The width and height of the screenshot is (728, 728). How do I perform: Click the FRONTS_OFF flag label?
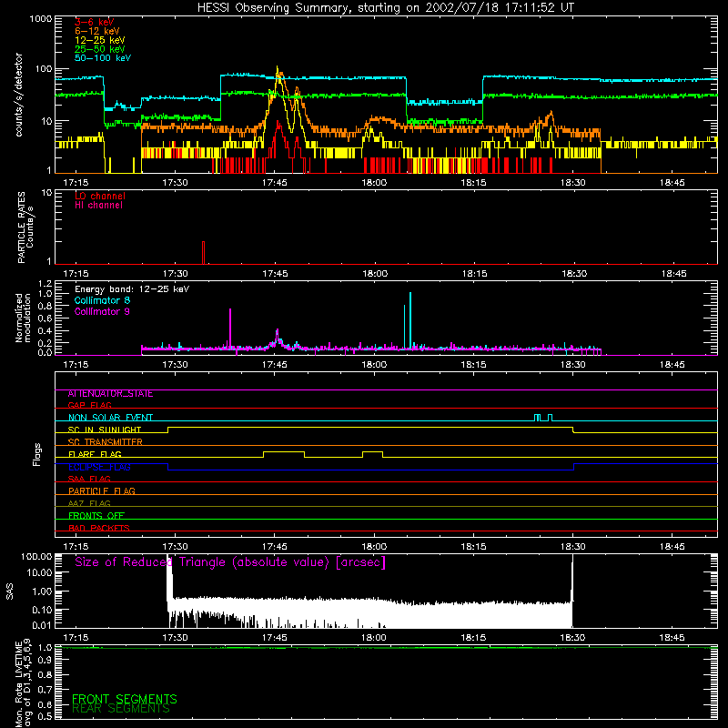point(96,516)
